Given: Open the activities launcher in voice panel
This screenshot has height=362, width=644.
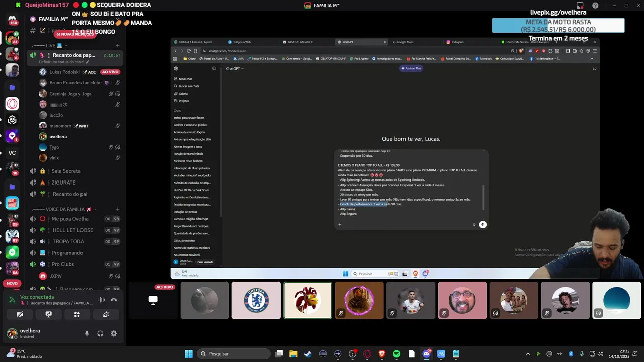Looking at the screenshot, I should point(77,314).
